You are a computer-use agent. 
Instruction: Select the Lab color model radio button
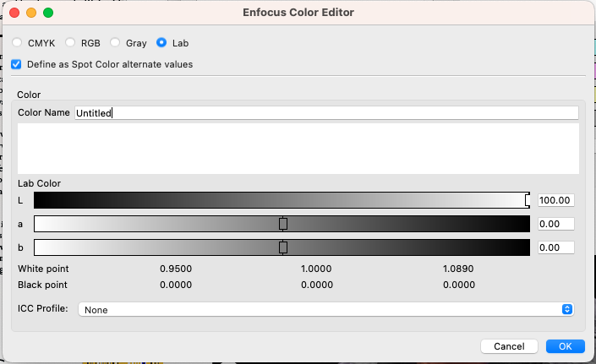coord(161,42)
